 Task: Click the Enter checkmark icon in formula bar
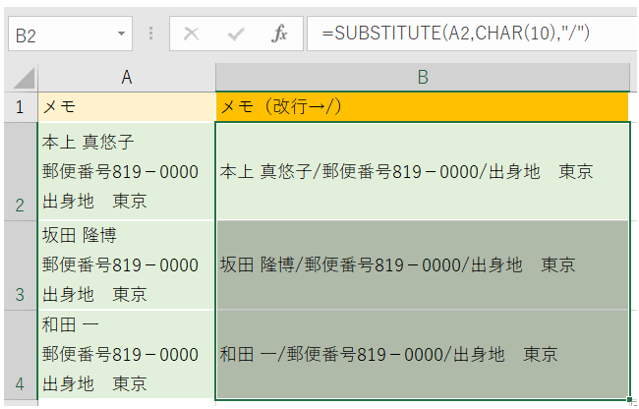pos(236,34)
